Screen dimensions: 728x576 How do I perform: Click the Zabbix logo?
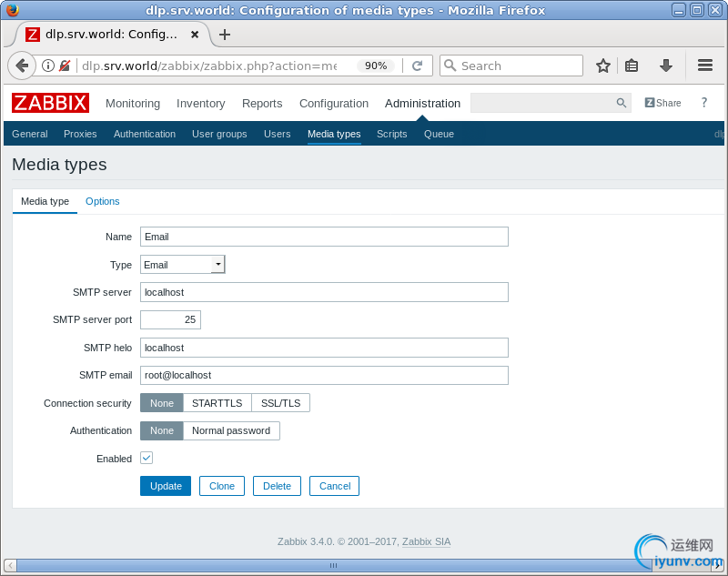click(x=50, y=103)
